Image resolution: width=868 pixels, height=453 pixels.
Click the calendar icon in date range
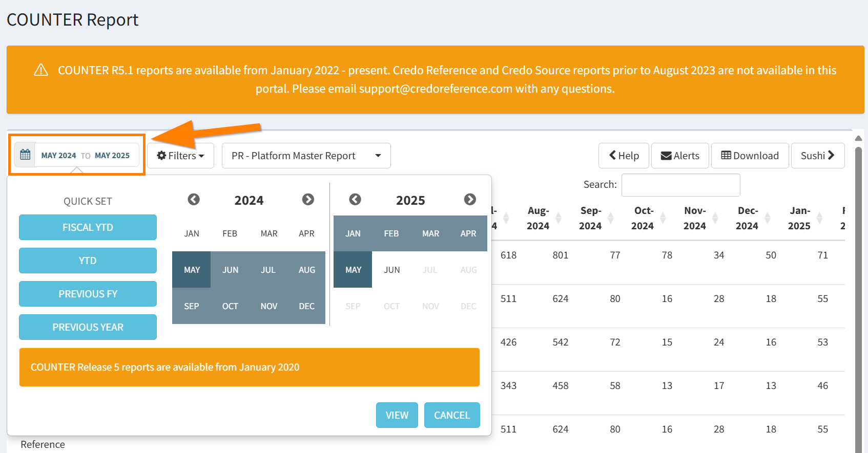coord(25,155)
